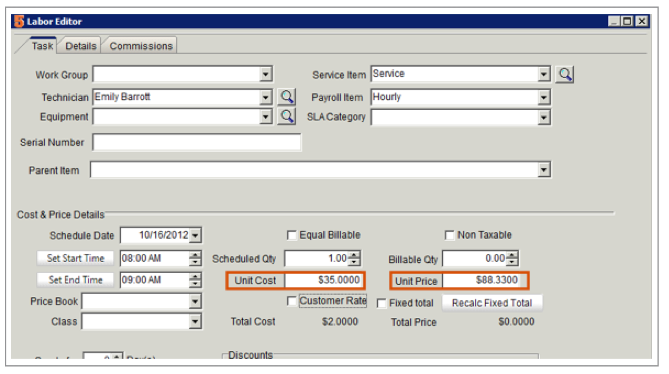The image size is (669, 374).
Task: Click the Labor Editor app icon in title bar
Action: (x=19, y=21)
